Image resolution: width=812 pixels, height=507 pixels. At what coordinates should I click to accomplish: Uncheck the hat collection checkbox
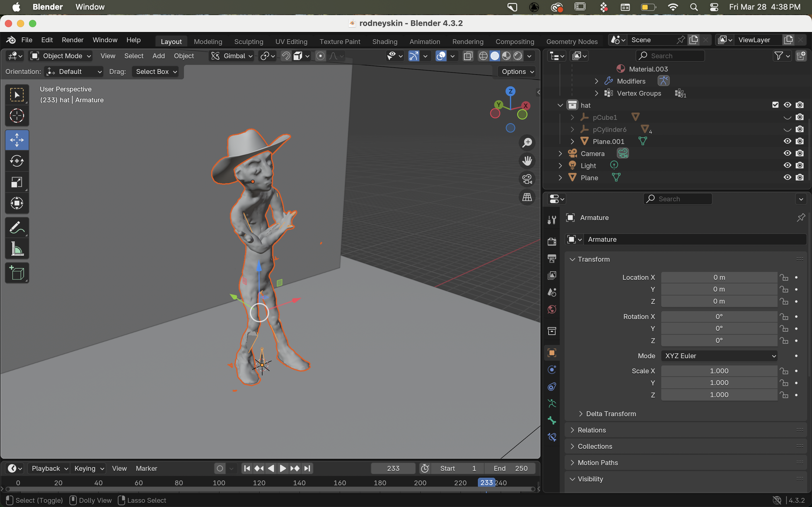[775, 105]
